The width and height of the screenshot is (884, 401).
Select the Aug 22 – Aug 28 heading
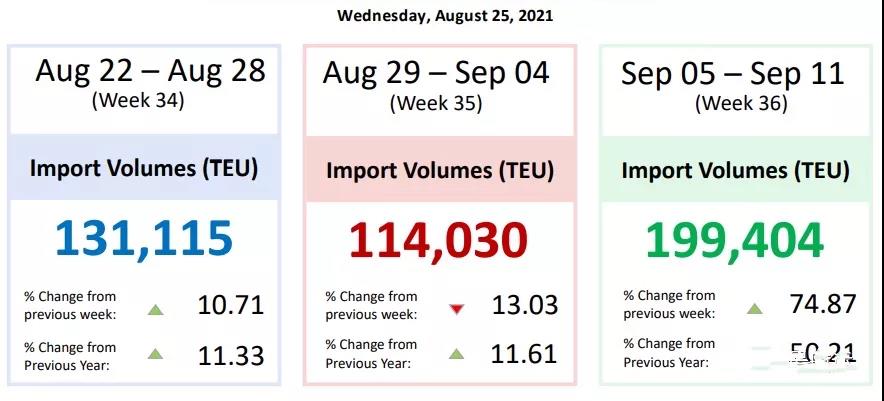pyautogui.click(x=151, y=70)
